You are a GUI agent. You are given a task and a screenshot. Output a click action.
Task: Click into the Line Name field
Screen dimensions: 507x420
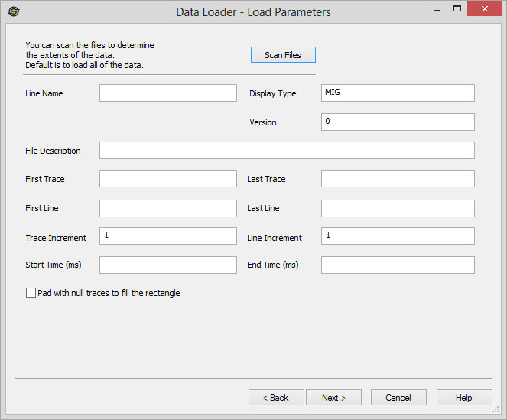pos(168,93)
